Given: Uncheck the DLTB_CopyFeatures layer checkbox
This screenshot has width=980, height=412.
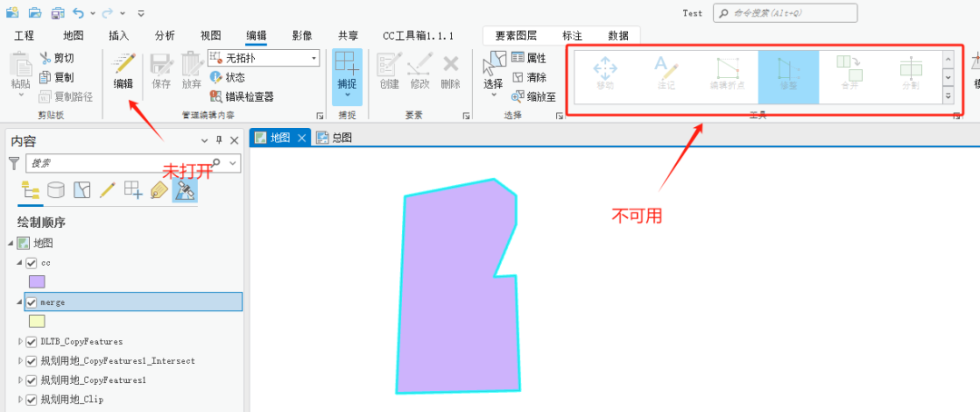Looking at the screenshot, I should [x=31, y=342].
